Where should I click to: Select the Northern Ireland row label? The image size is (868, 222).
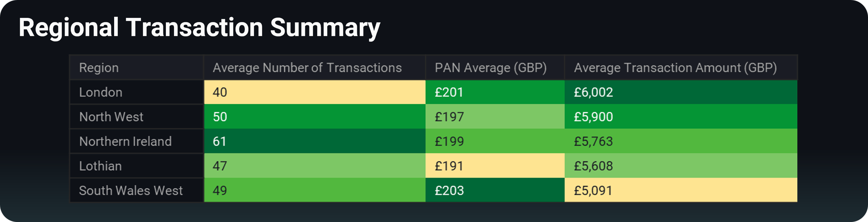point(125,142)
